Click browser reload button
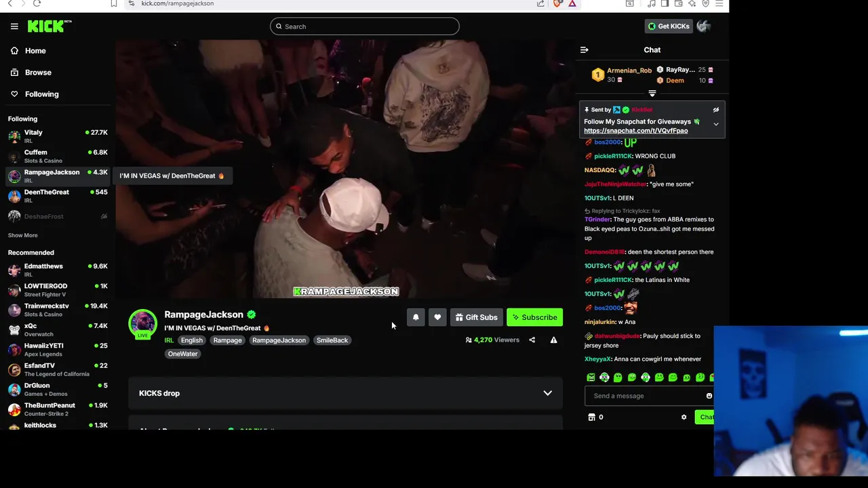The width and height of the screenshot is (868, 488). coord(37,3)
